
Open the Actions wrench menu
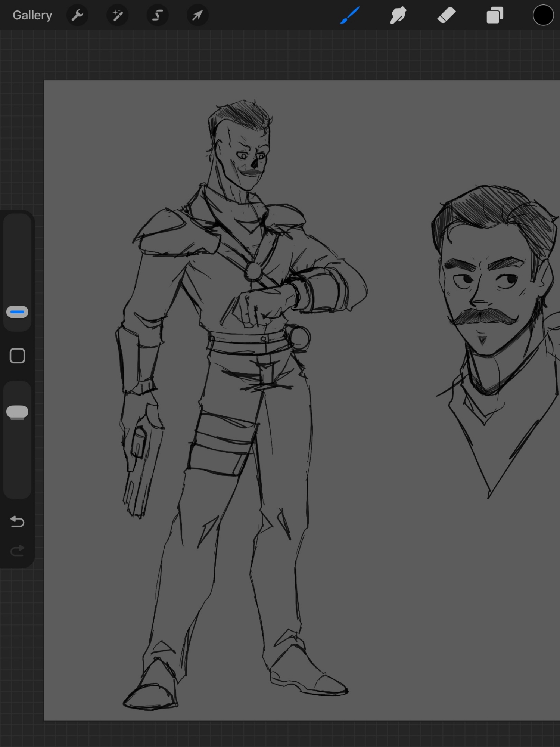(77, 15)
